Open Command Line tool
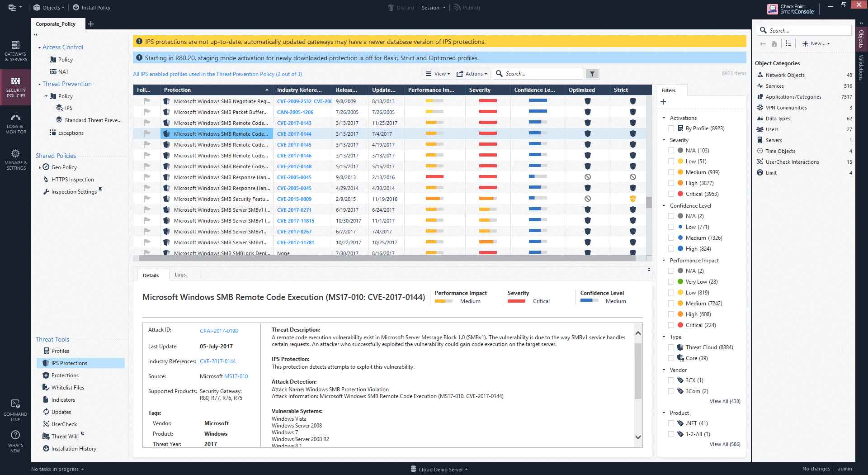 15,410
